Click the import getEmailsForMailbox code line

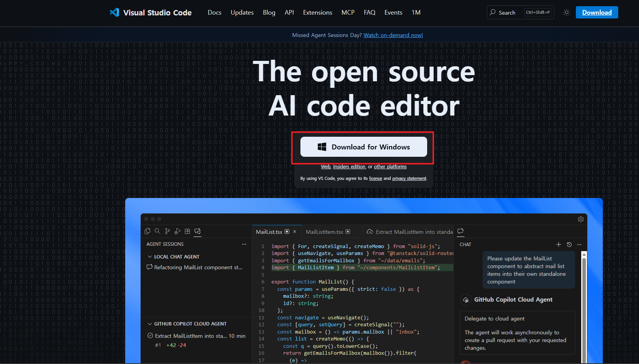point(348,261)
